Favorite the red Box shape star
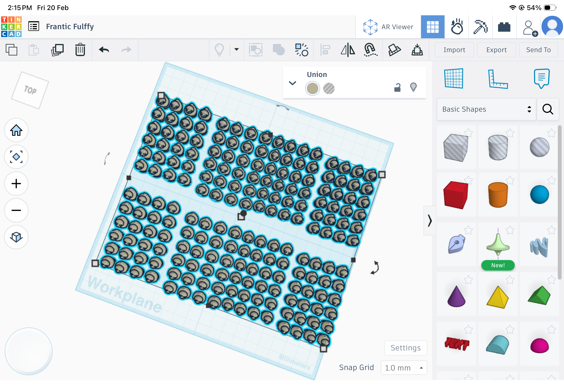This screenshot has width=564, height=392. [468, 180]
